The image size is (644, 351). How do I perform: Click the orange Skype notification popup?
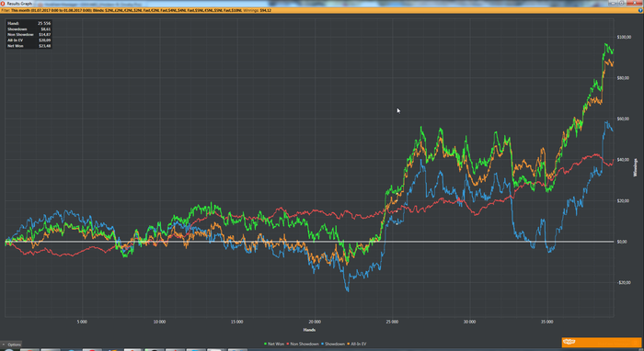602,343
